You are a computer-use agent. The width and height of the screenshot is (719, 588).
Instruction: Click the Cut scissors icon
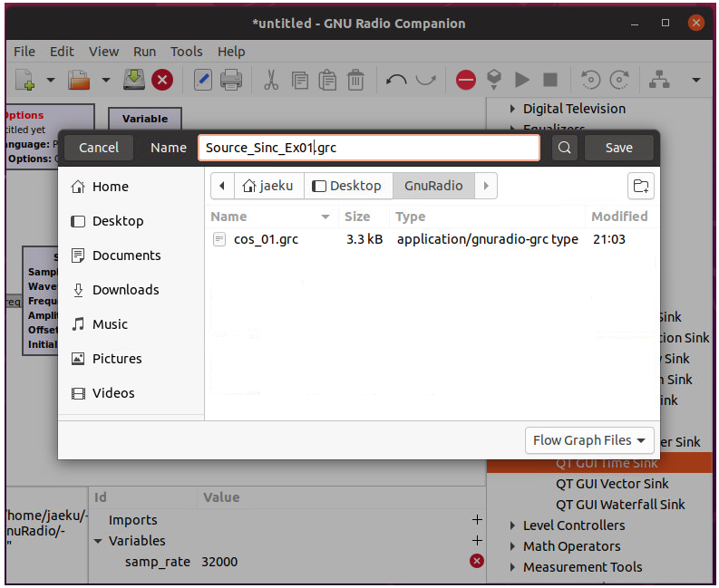click(271, 80)
